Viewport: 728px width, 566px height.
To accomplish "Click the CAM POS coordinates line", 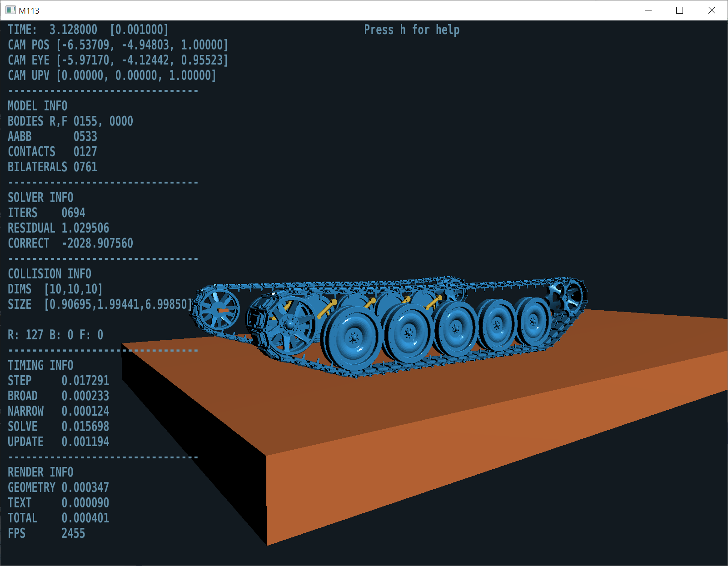I will tap(118, 45).
